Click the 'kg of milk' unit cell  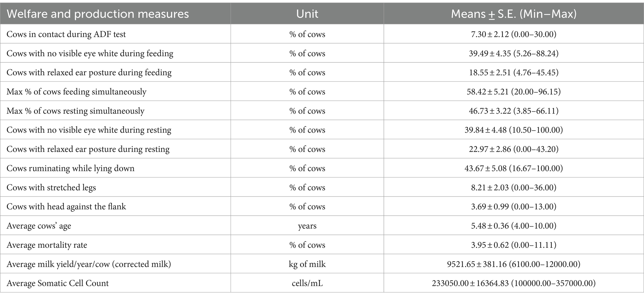(x=307, y=264)
